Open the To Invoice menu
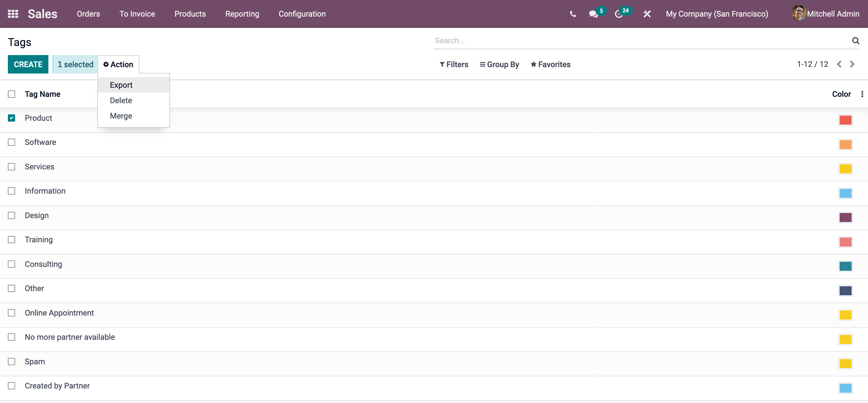868x403 pixels. coord(137,14)
